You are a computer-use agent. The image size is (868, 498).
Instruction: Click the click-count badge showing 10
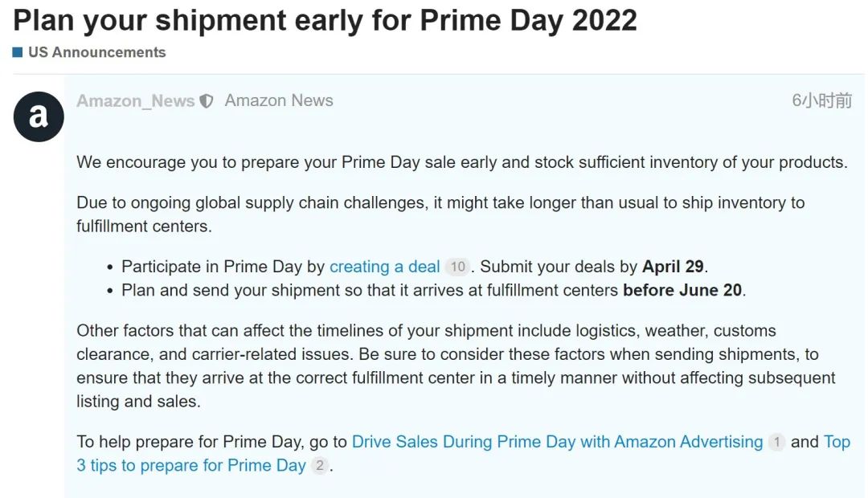[x=457, y=267]
